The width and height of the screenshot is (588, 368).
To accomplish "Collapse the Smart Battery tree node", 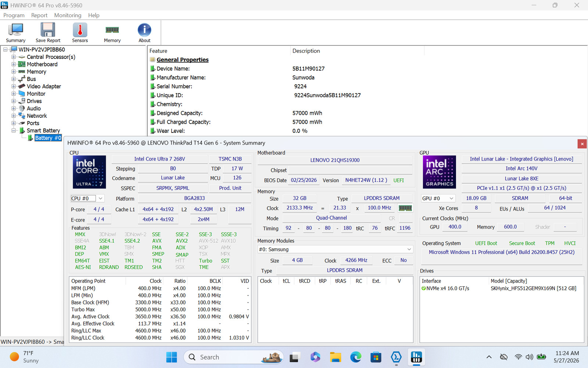I will 14,131.
